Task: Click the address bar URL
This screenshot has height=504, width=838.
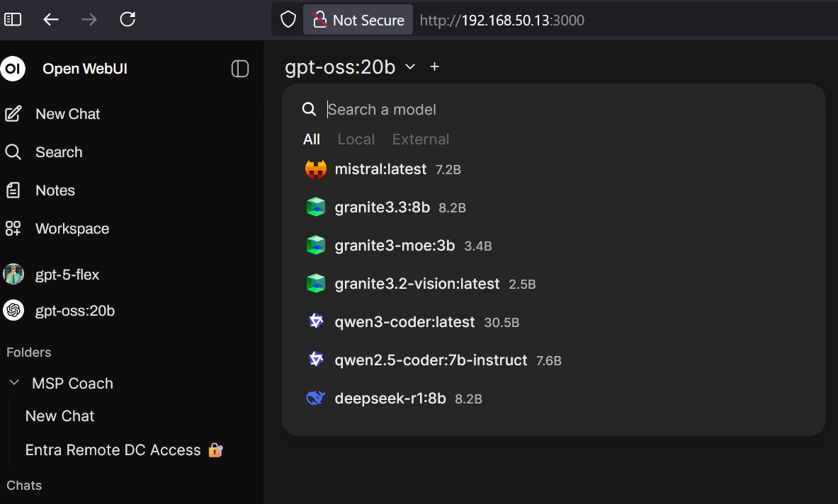Action: pyautogui.click(x=502, y=21)
